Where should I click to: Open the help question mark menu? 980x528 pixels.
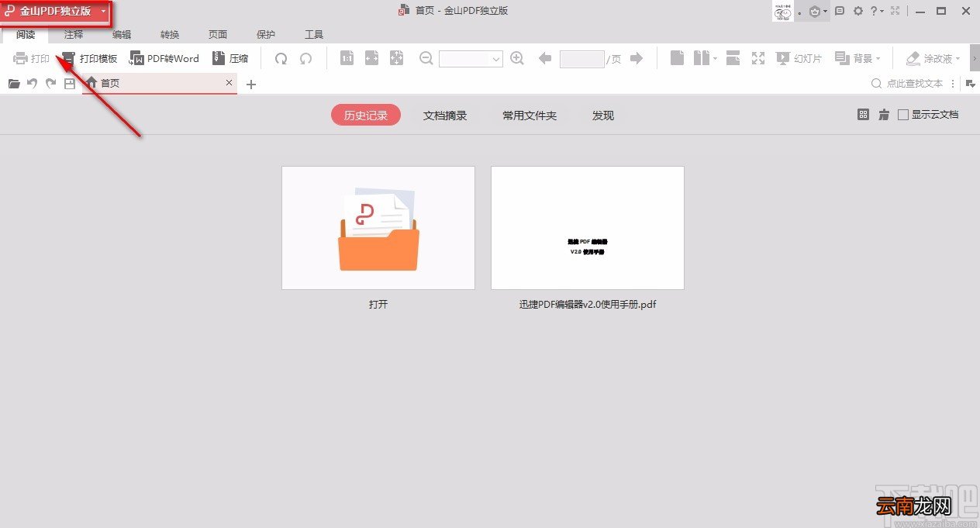coord(877,11)
